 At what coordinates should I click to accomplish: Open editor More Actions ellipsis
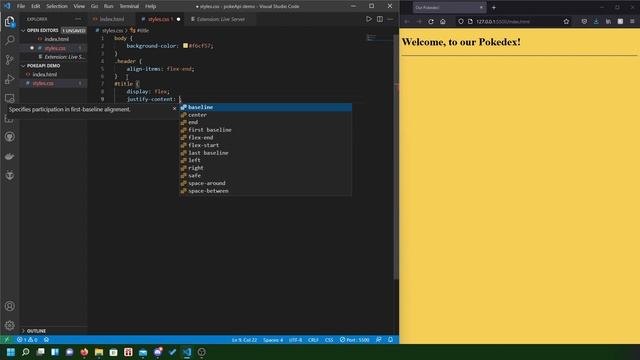pos(390,19)
